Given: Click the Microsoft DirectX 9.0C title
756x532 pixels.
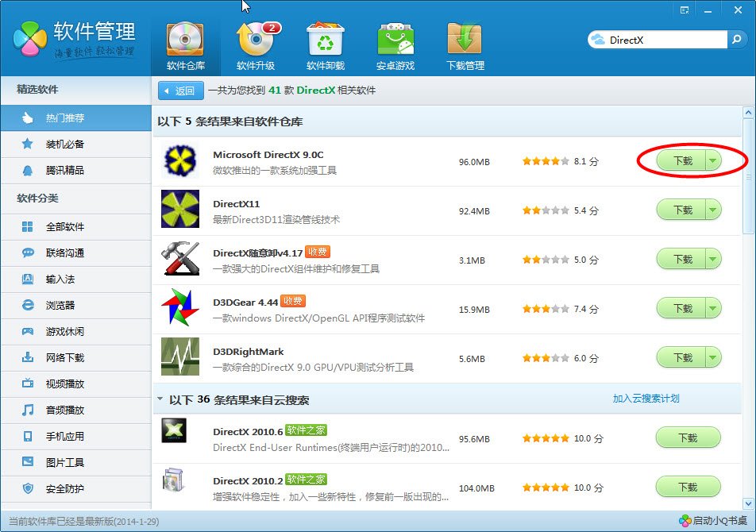Looking at the screenshot, I should coord(268,155).
